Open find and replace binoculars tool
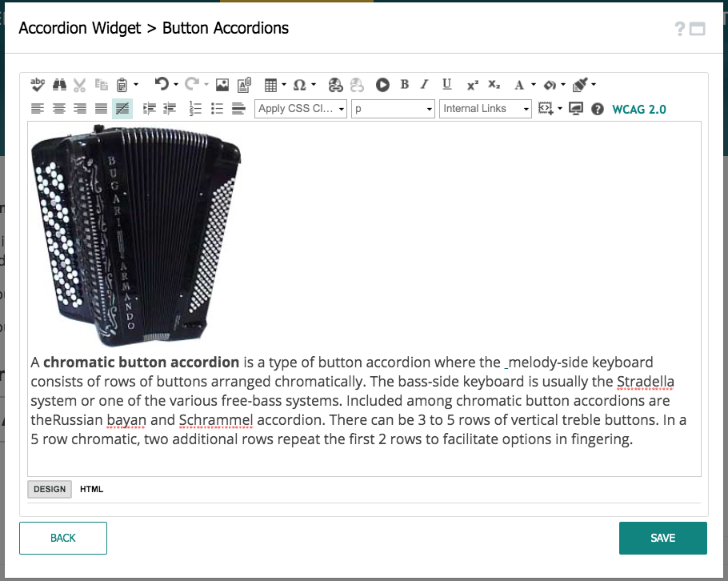The width and height of the screenshot is (728, 581). [59, 84]
